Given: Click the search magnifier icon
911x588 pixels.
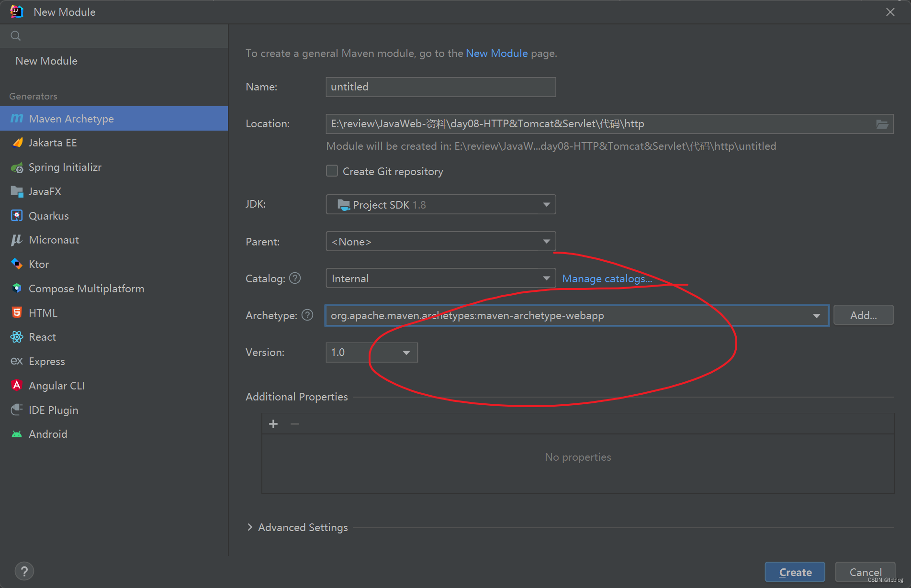Looking at the screenshot, I should [15, 36].
